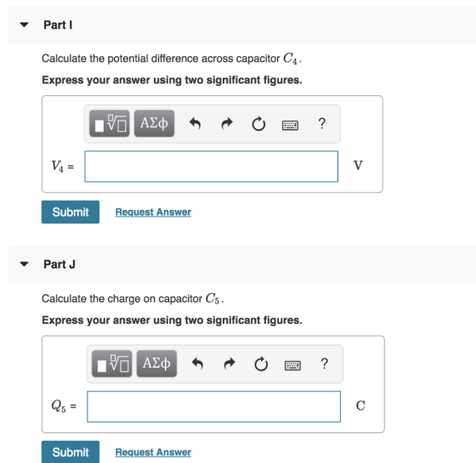The height and width of the screenshot is (463, 476).
Task: Focus the Q5 answer input field
Action: point(213,406)
